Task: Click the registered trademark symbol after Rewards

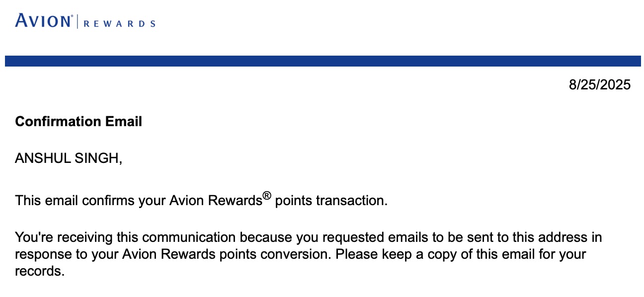Action: click(x=267, y=196)
